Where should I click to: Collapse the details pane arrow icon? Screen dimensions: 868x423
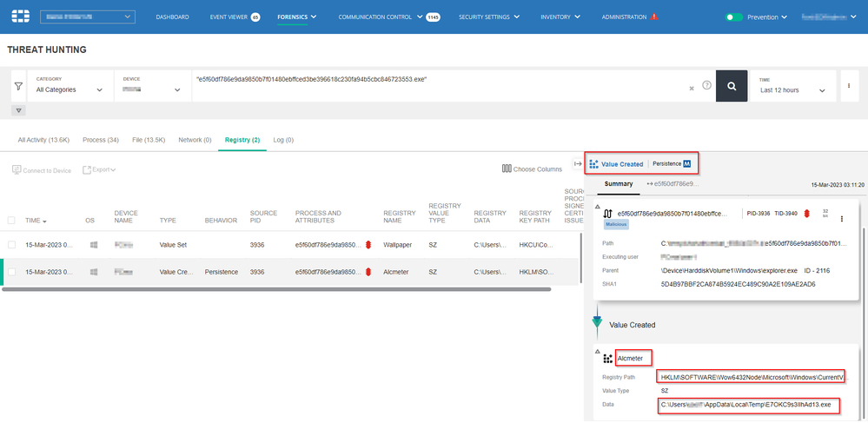578,163
